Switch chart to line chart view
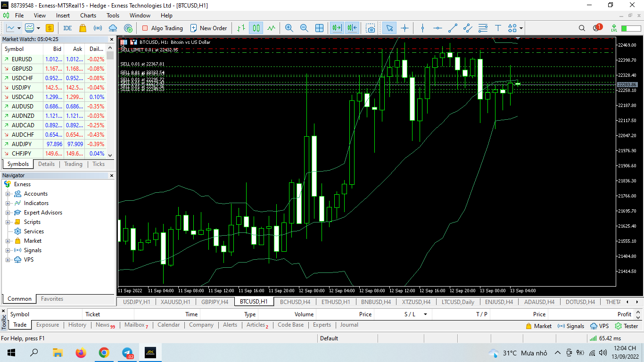This screenshot has width=644, height=362. [x=271, y=28]
